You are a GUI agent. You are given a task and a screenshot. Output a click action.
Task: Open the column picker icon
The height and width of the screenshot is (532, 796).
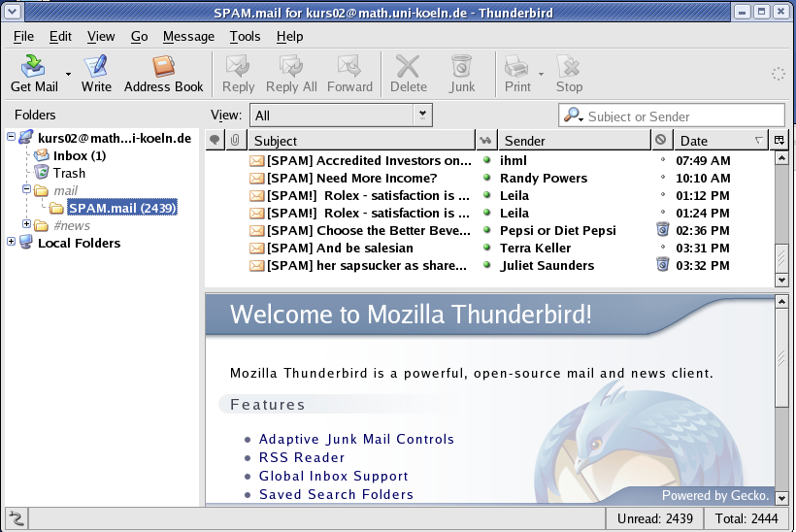coord(779,140)
